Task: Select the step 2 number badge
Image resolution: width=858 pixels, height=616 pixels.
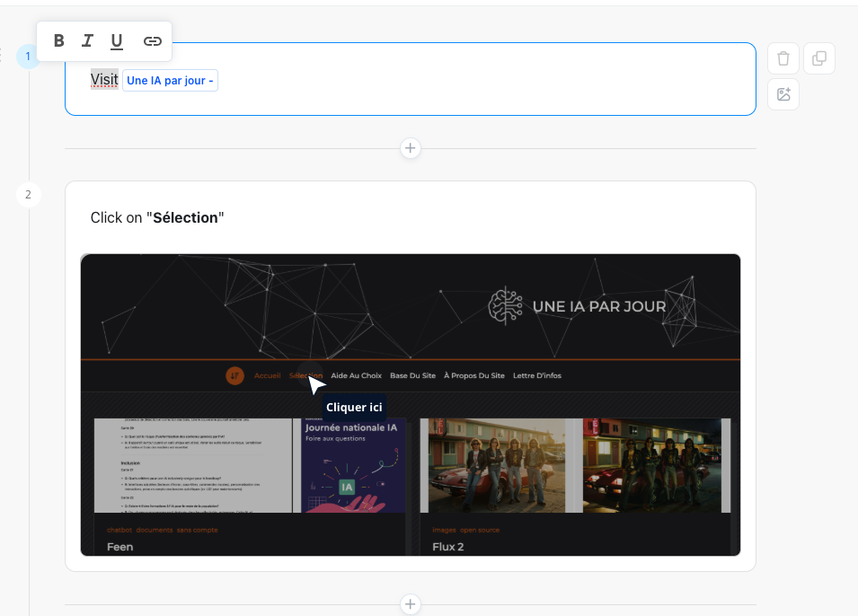Action: (28, 194)
